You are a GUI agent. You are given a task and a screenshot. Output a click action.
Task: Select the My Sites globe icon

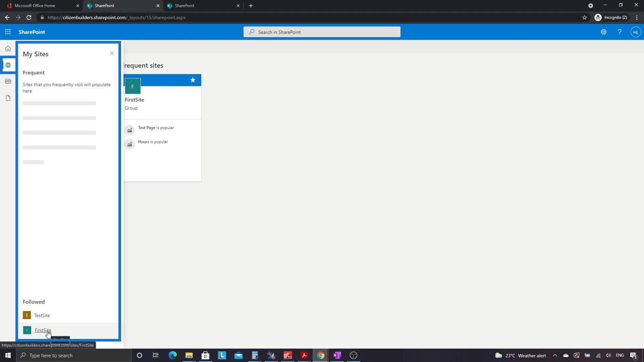pyautogui.click(x=8, y=65)
